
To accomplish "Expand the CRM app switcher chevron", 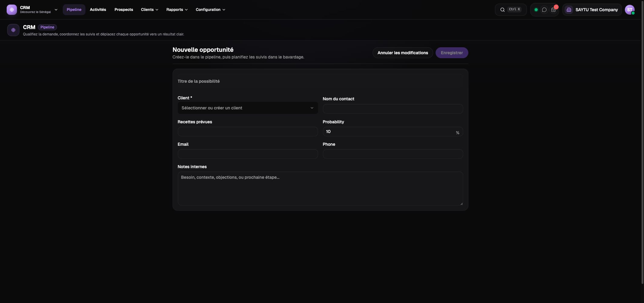I will [56, 10].
